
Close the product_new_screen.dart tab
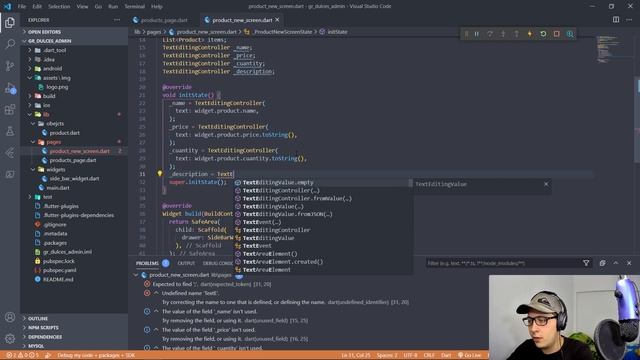click(277, 20)
